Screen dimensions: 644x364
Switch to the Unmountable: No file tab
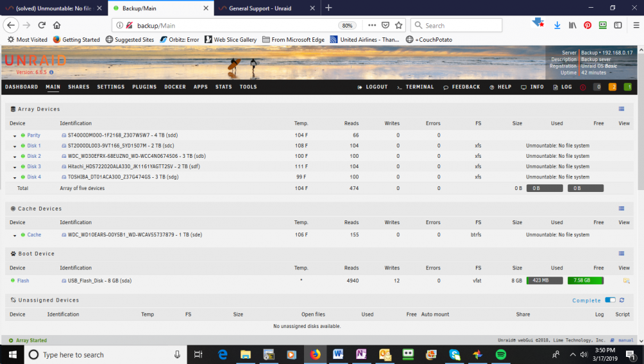[x=53, y=8]
